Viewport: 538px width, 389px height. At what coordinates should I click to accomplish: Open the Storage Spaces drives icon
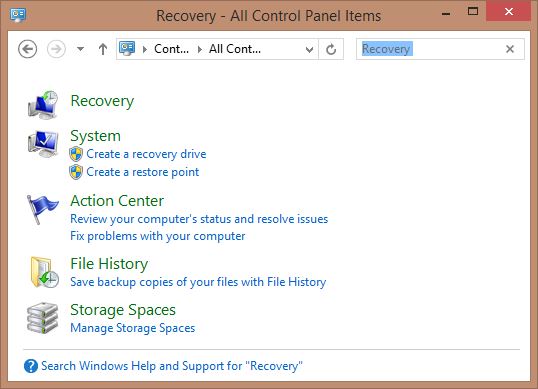coord(43,318)
